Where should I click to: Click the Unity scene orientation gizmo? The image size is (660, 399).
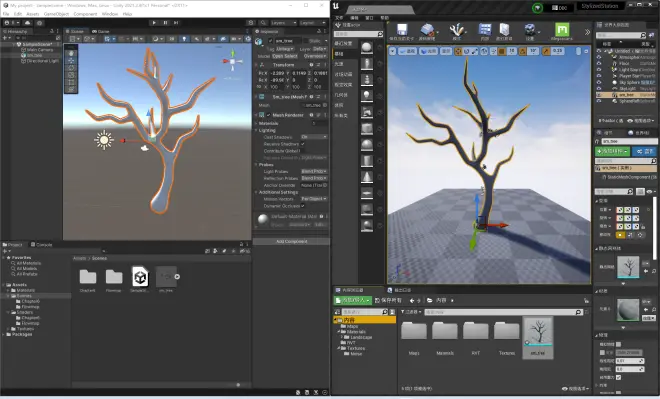pyautogui.click(x=232, y=61)
